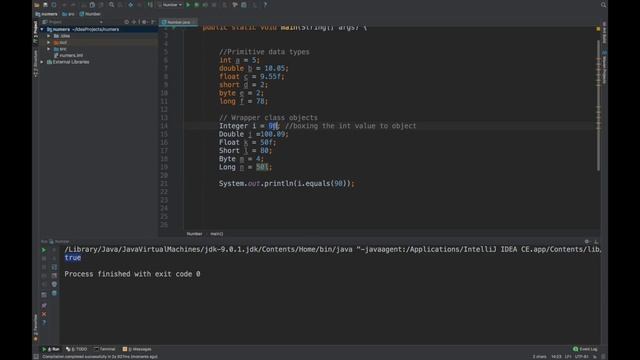Click the yellow inspection indicator at editor top right
The height and width of the screenshot is (360, 640).
click(x=598, y=29)
